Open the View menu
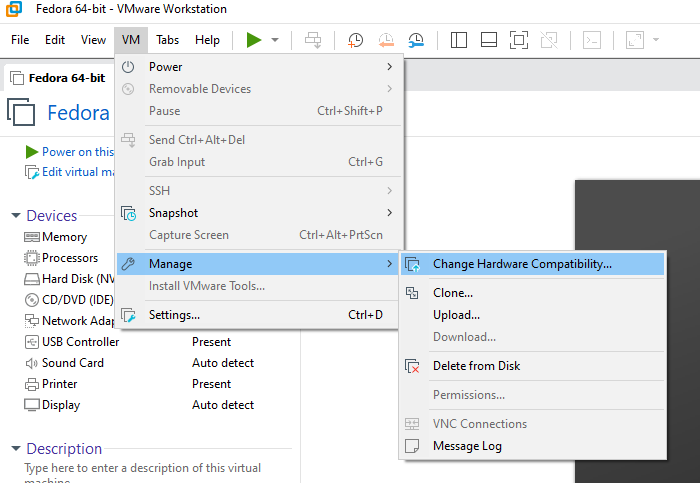The image size is (700, 483). [93, 40]
